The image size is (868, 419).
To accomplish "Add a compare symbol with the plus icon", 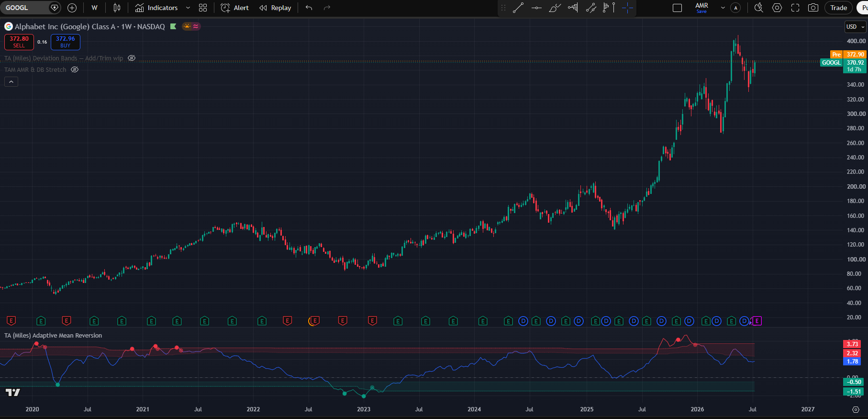I will coord(72,8).
